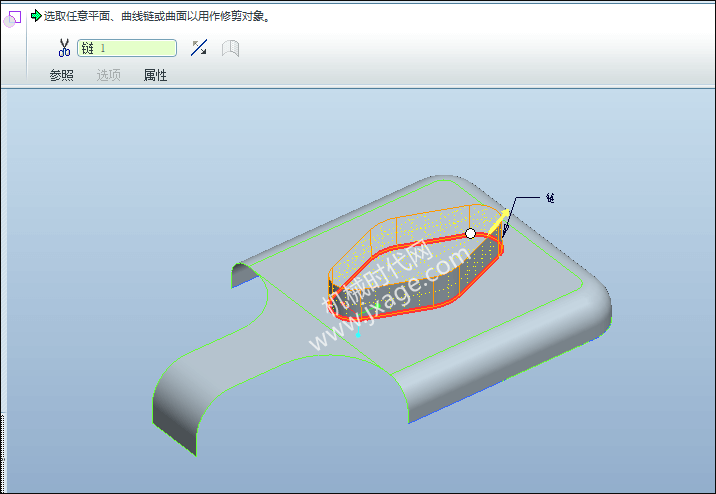Click the white circular drag handle on the chain
The width and height of the screenshot is (716, 494).
(x=470, y=233)
